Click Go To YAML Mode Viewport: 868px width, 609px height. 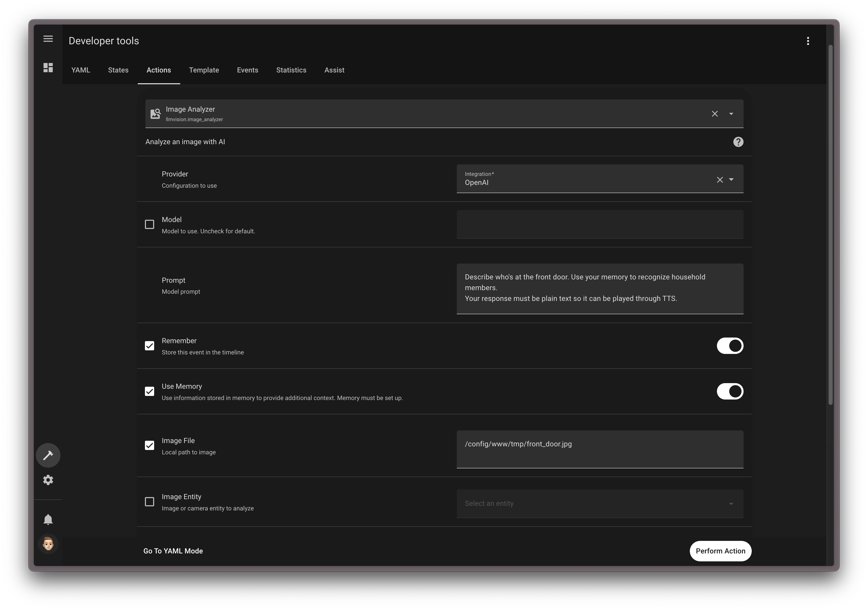tap(173, 551)
